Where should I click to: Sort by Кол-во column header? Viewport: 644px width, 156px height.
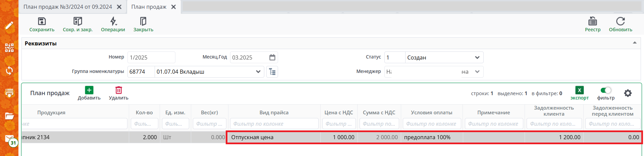[x=144, y=113]
